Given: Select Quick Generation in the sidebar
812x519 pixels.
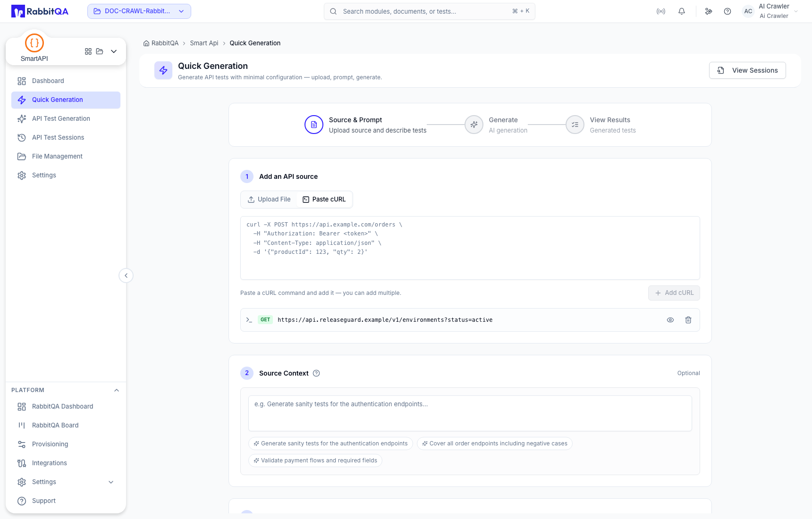Looking at the screenshot, I should coord(66,100).
